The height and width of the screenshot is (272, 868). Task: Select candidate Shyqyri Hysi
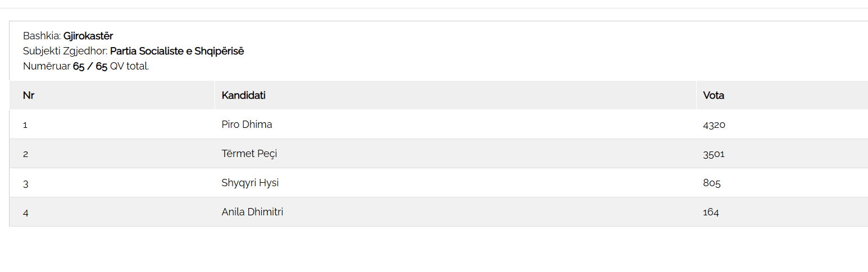250,183
